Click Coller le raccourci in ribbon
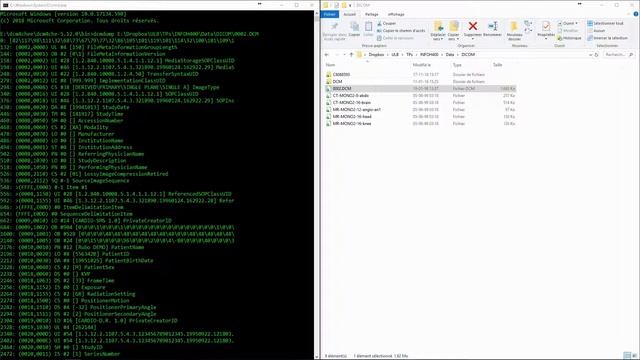Screen dimensions: 640x360 395,38
